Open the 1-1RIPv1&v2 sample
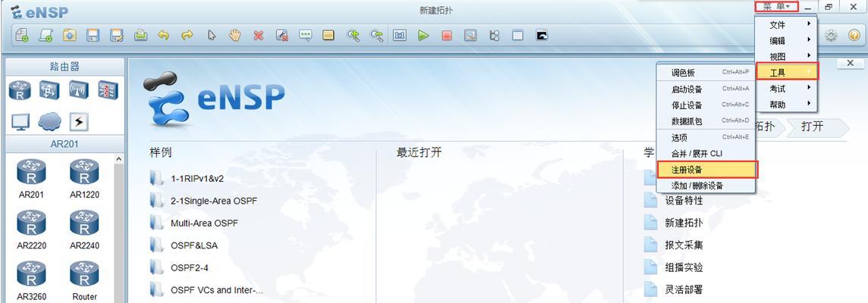The height and width of the screenshot is (303, 868). (188, 179)
